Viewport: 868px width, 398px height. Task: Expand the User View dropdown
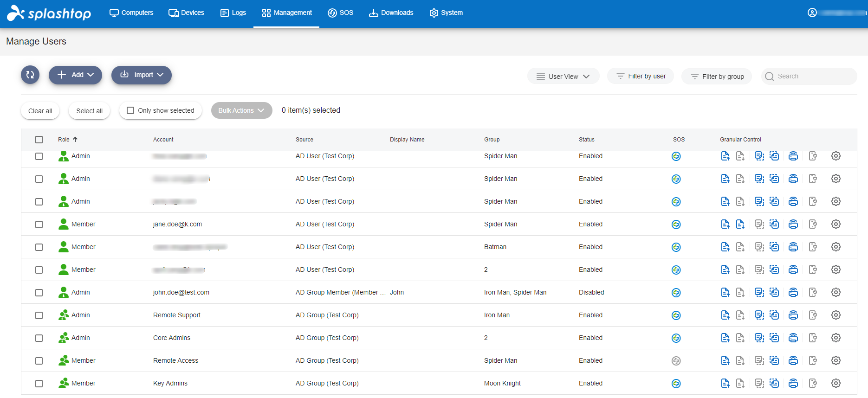click(563, 77)
